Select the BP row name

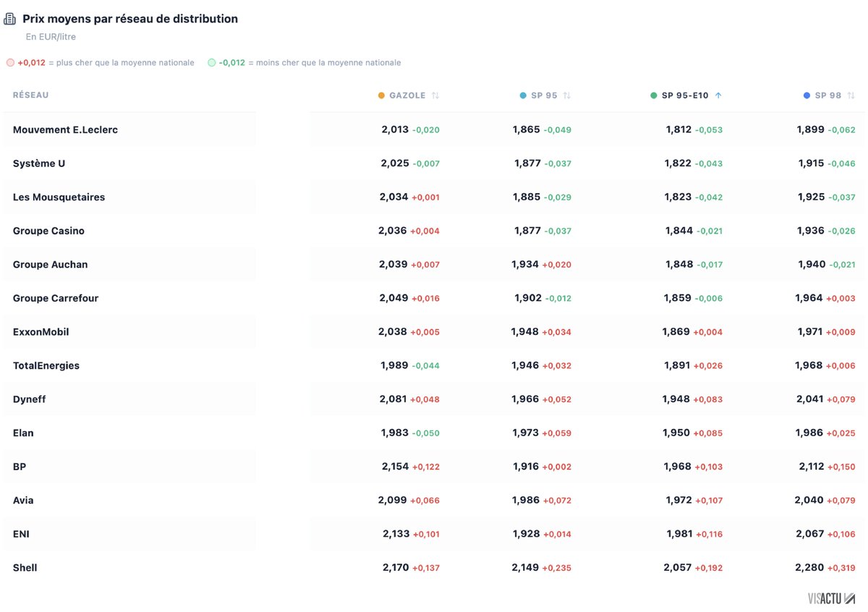[x=20, y=467]
